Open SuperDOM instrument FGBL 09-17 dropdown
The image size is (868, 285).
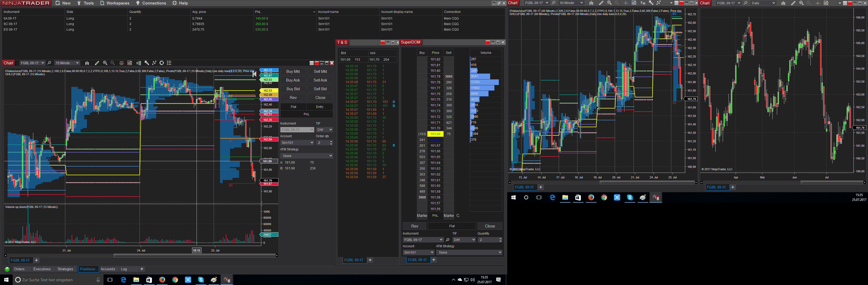[x=423, y=240]
